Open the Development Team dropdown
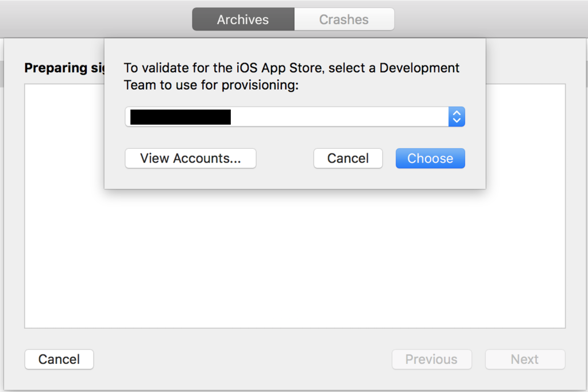588x392 pixels. tap(295, 117)
